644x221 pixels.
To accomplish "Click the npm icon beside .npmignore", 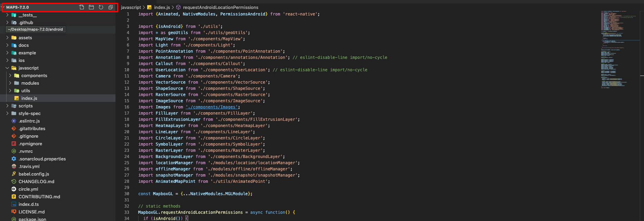I will 14,144.
